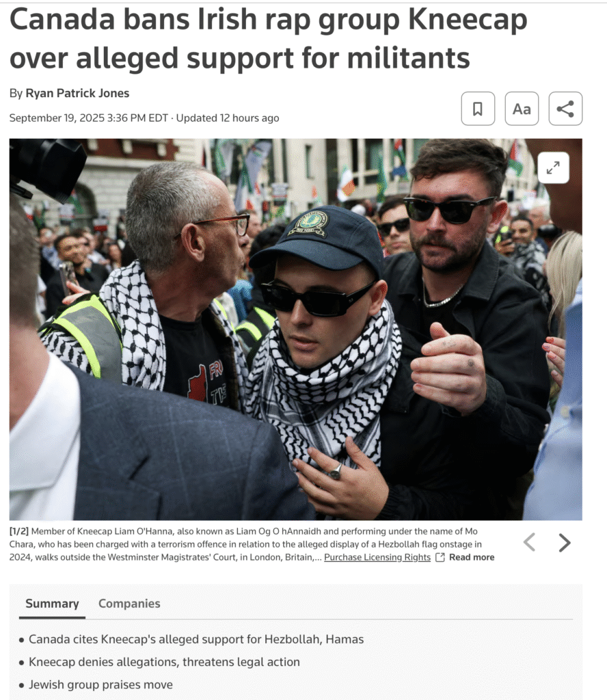Open author Ryan Patrick Jones's page
This screenshot has height=700, width=607.
click(77, 93)
